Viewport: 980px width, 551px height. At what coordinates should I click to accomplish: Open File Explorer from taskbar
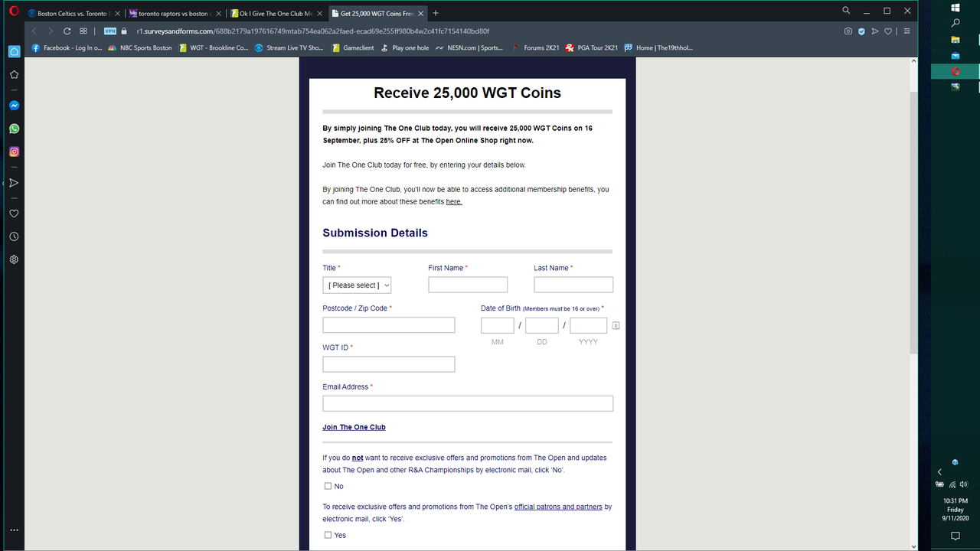[955, 39]
